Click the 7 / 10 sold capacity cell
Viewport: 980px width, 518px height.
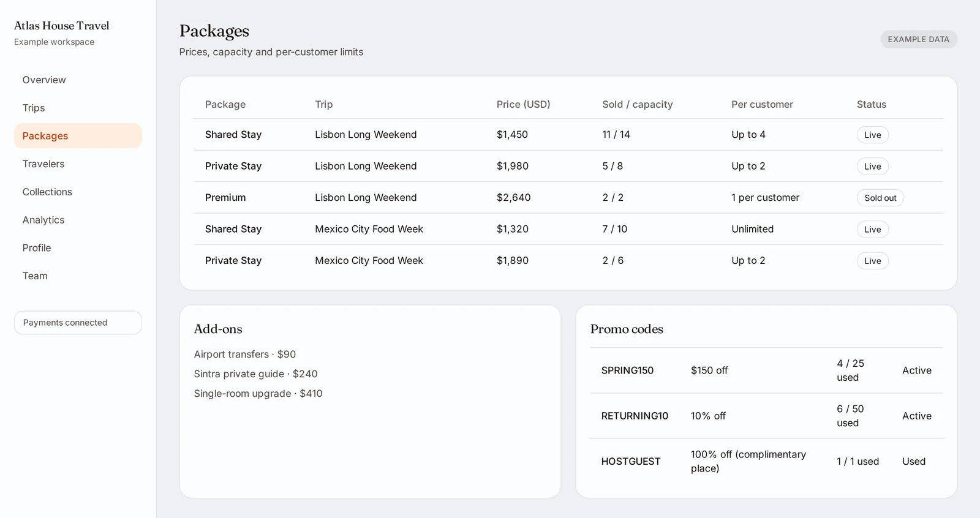pyautogui.click(x=615, y=229)
